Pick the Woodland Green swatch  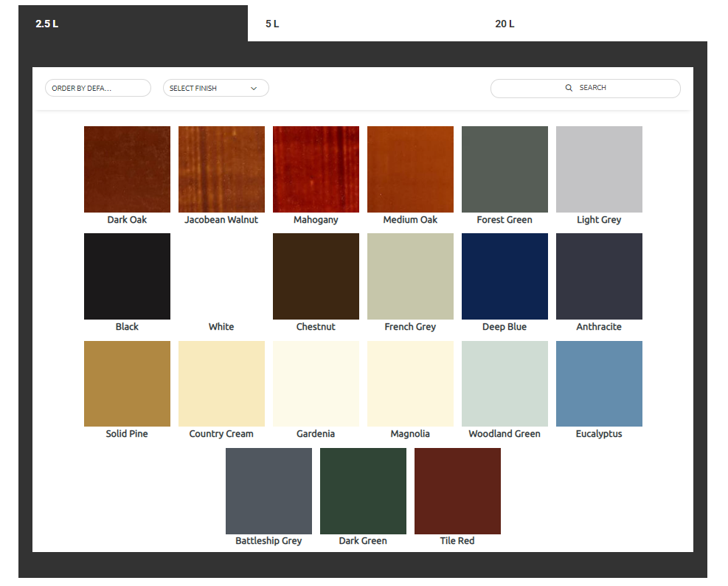tap(505, 383)
